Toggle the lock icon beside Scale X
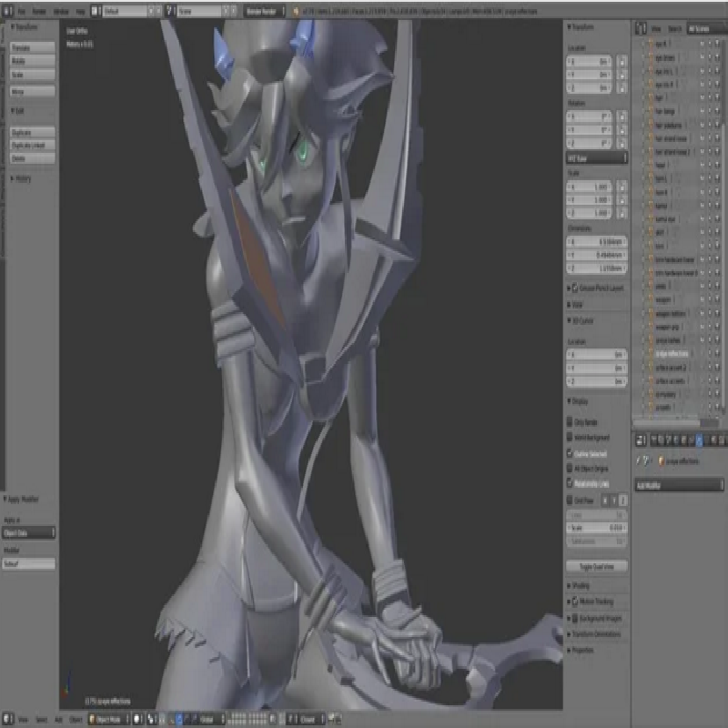Image resolution: width=728 pixels, height=728 pixels. click(x=622, y=187)
